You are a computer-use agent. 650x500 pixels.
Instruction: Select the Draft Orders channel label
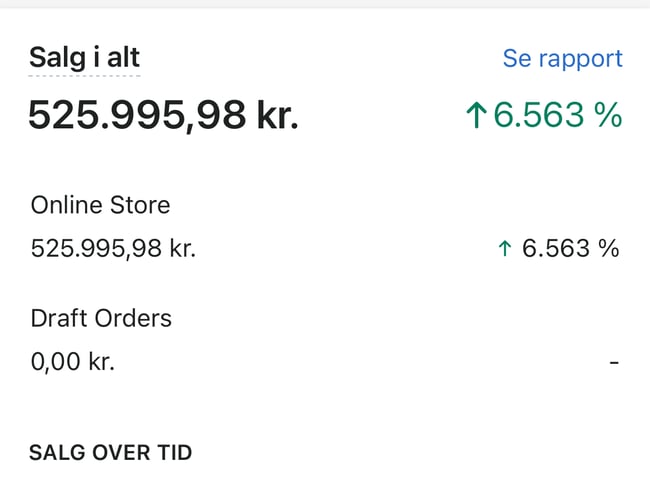[101, 318]
